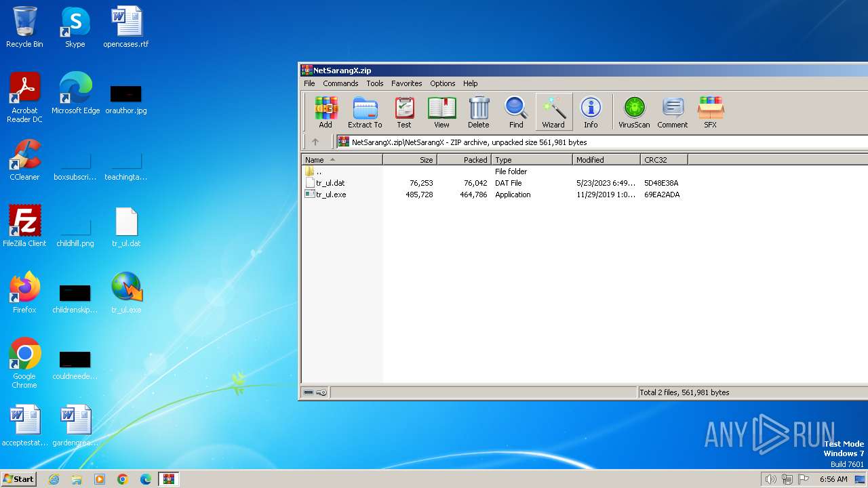Viewport: 868px width, 488px height.
Task: Click the Add toolbar icon in WinRAR
Action: (x=325, y=112)
